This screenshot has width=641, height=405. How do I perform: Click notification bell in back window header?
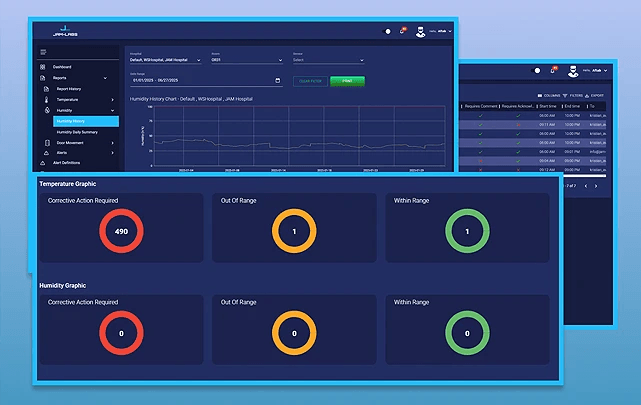(x=553, y=70)
